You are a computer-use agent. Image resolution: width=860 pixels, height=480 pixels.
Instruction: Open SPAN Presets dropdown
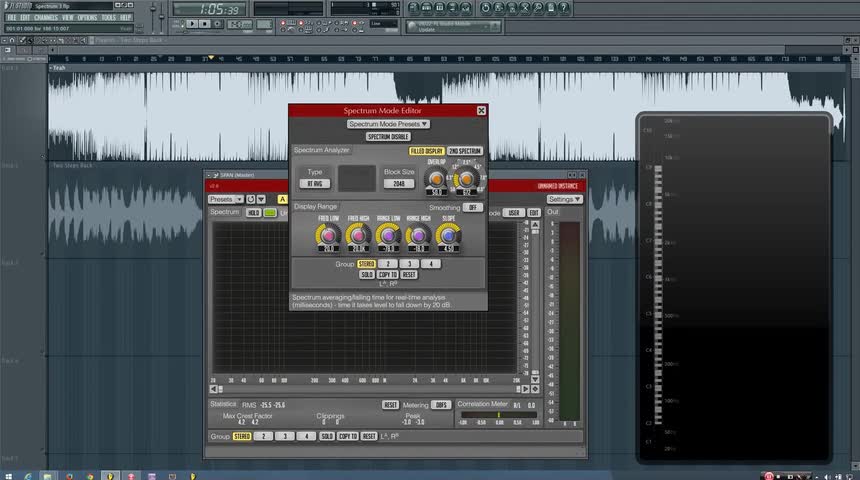point(225,199)
